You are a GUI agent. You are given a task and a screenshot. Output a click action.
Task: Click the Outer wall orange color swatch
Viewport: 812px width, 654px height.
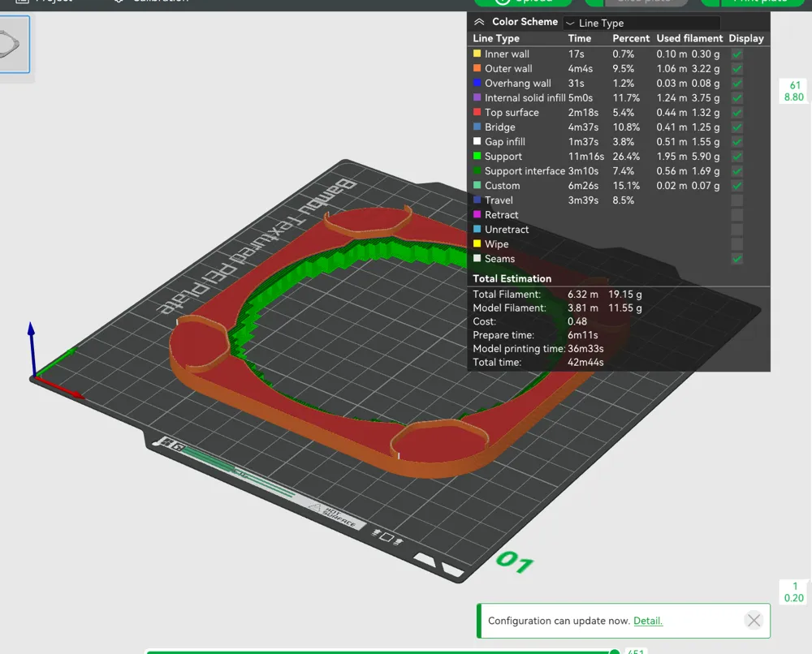[477, 69]
